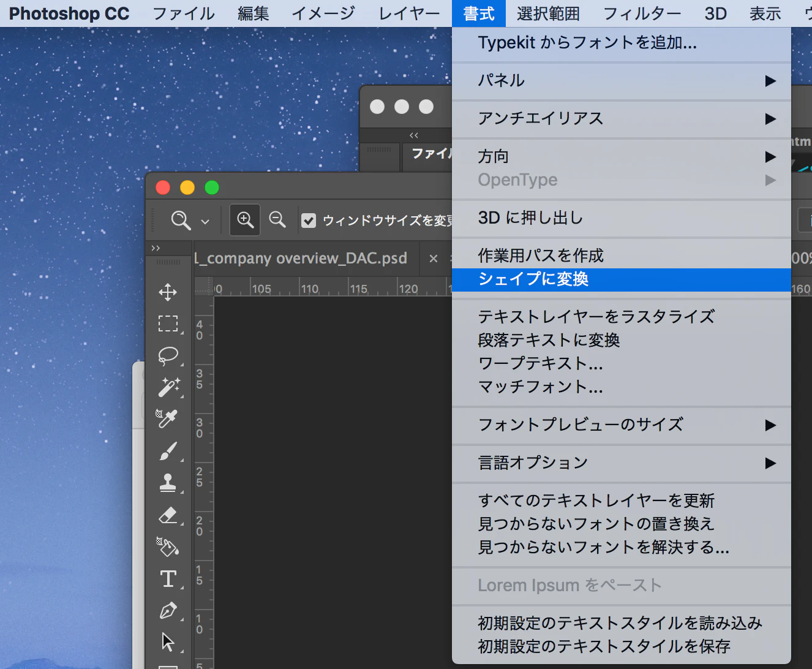This screenshot has width=812, height=669.
Task: Choose 段落テキストに変換 menu item
Action: click(x=622, y=340)
